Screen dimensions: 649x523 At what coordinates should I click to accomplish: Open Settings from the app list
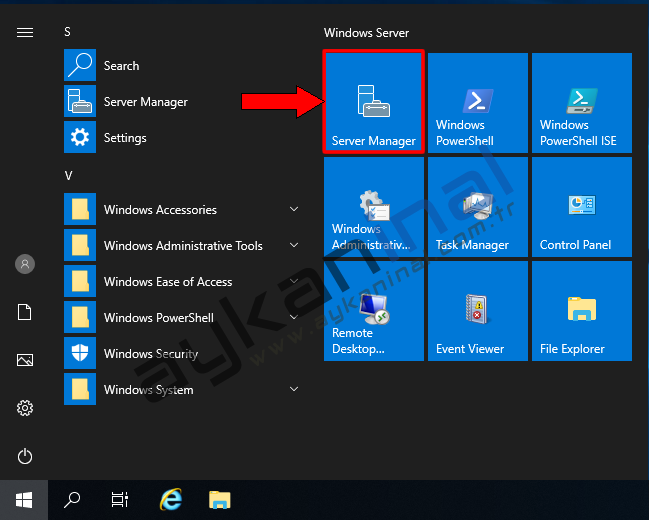(x=125, y=138)
